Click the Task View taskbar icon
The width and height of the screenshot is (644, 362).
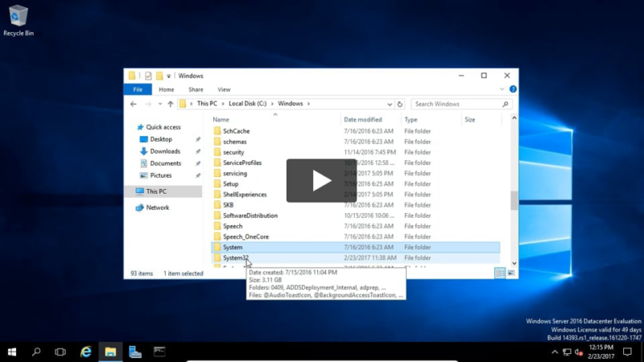click(x=60, y=352)
